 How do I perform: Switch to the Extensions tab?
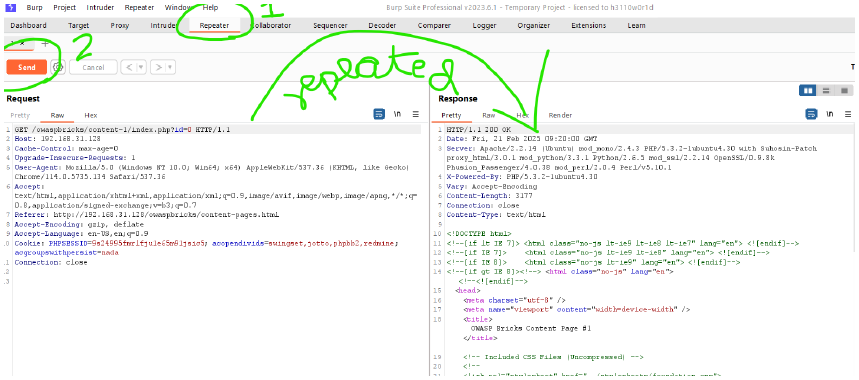pyautogui.click(x=588, y=26)
